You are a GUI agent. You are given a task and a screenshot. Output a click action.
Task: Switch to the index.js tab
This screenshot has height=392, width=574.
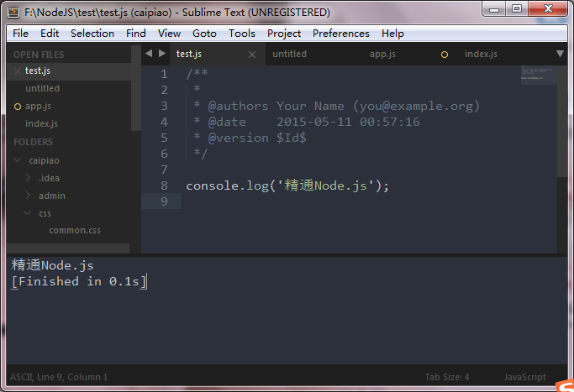[481, 55]
